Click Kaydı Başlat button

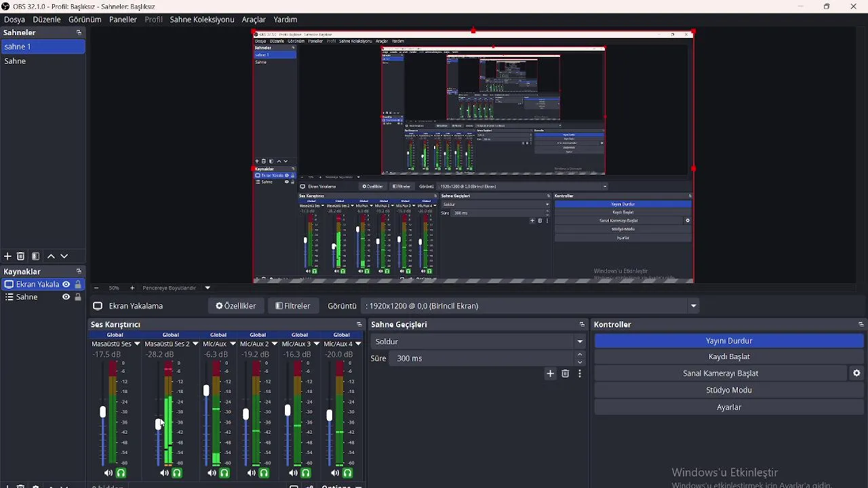pyautogui.click(x=730, y=357)
